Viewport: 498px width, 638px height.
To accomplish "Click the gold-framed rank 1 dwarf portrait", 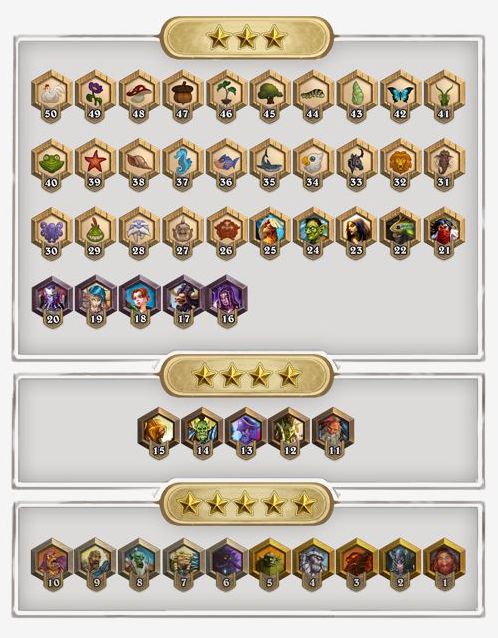I will tap(444, 564).
